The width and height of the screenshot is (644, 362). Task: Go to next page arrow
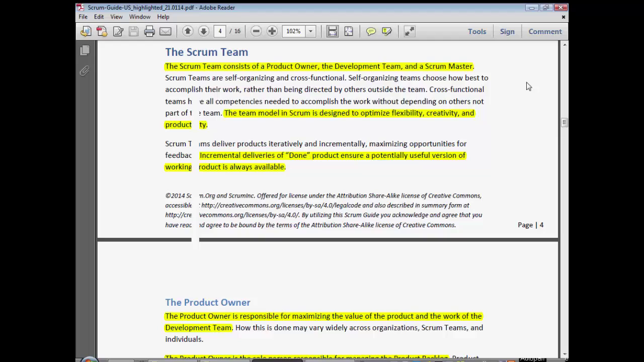click(203, 31)
